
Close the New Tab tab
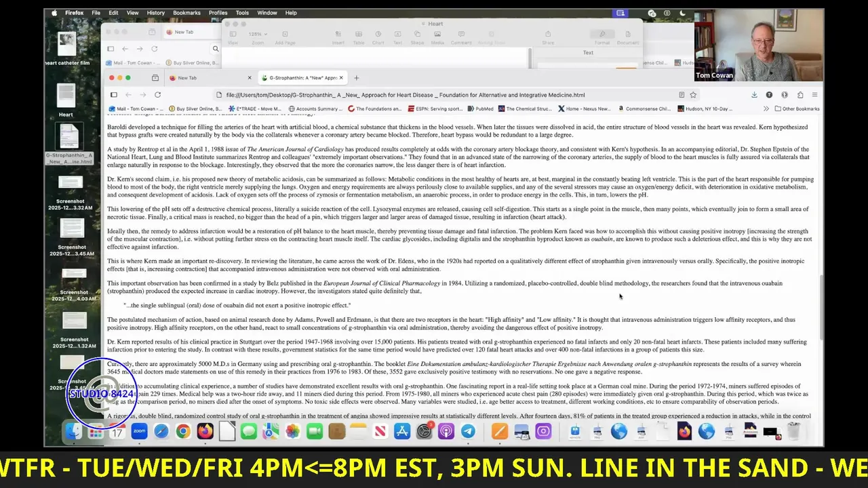tap(249, 78)
